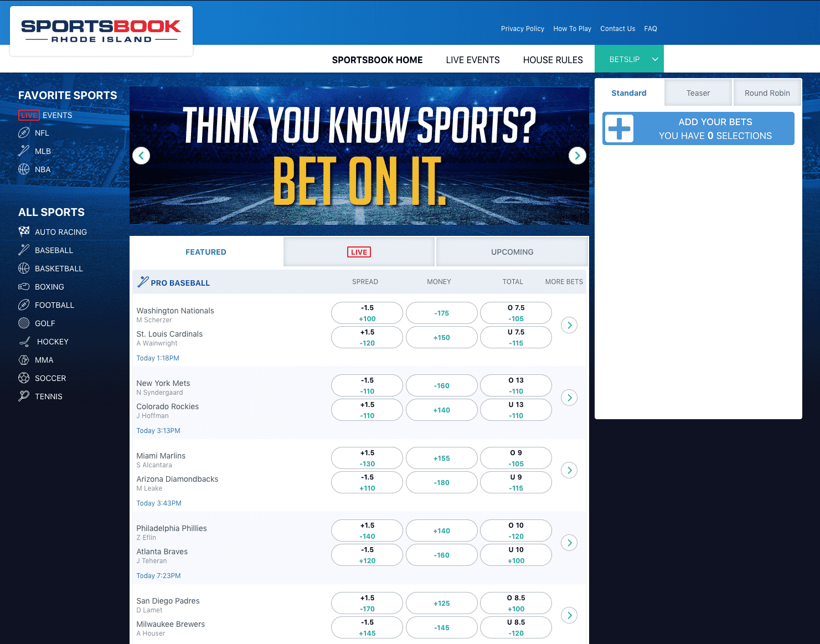Select Over 7.5 -105 total for Nationals game
This screenshot has height=644, width=820.
pyautogui.click(x=516, y=313)
